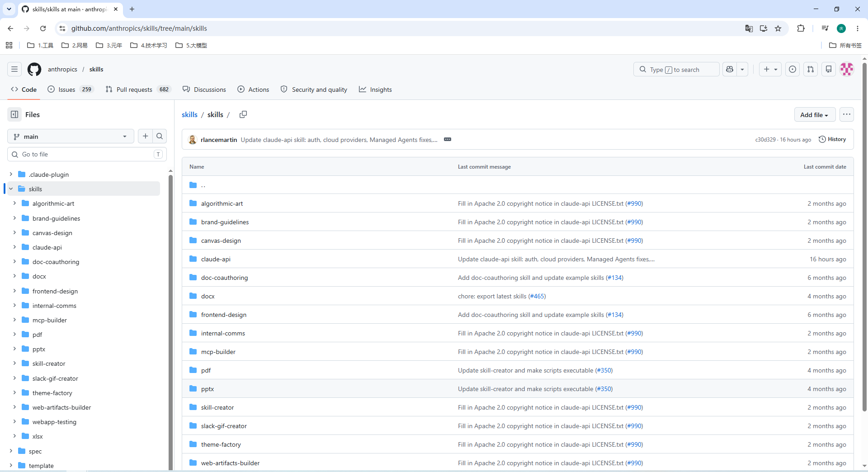Open the claude-api folder in file list
The width and height of the screenshot is (868, 472).
[x=216, y=259]
